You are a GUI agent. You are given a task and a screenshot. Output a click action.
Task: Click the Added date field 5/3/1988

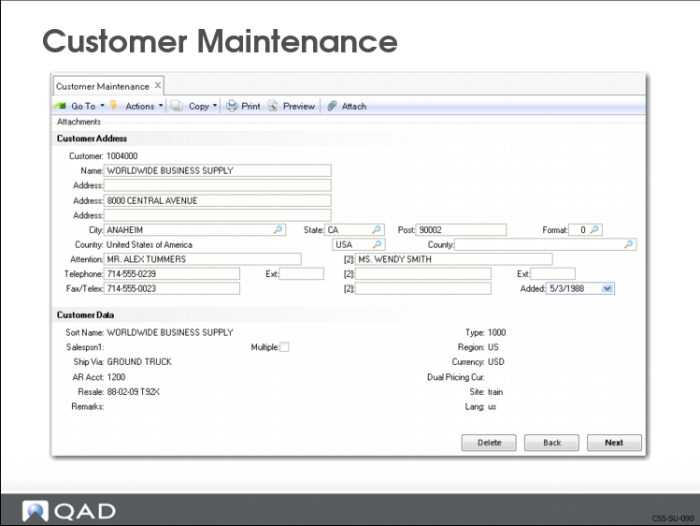[580, 289]
